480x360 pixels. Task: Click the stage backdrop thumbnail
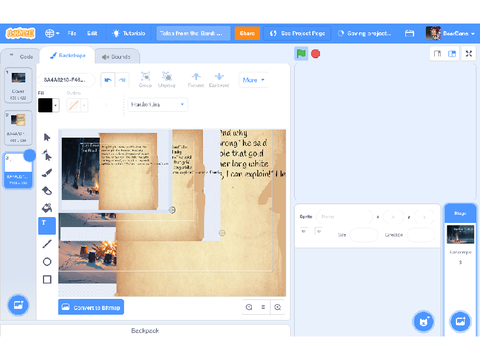pos(460,234)
